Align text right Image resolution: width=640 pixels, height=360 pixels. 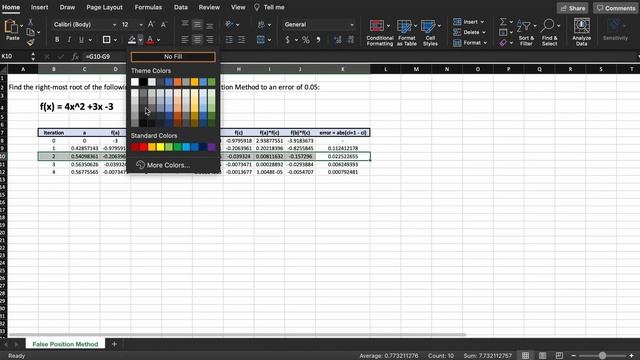[x=209, y=40]
